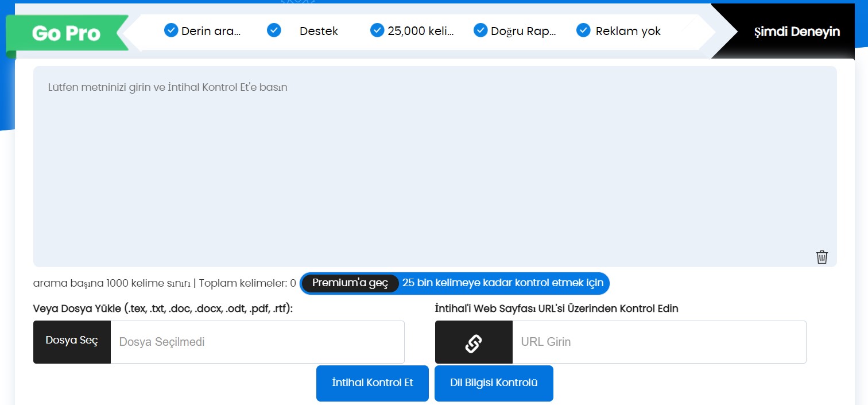Start the check with İntihal Kontrol Et

(373, 383)
